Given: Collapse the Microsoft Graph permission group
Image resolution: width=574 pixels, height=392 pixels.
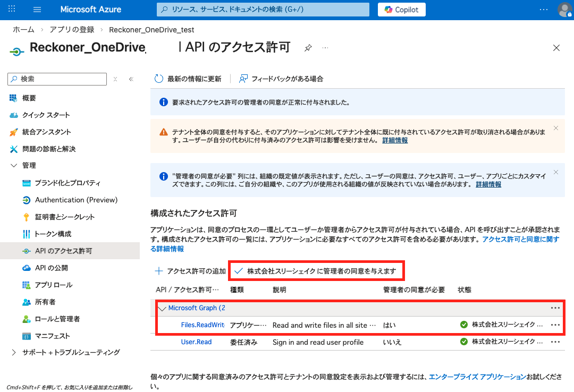Looking at the screenshot, I should point(162,309).
